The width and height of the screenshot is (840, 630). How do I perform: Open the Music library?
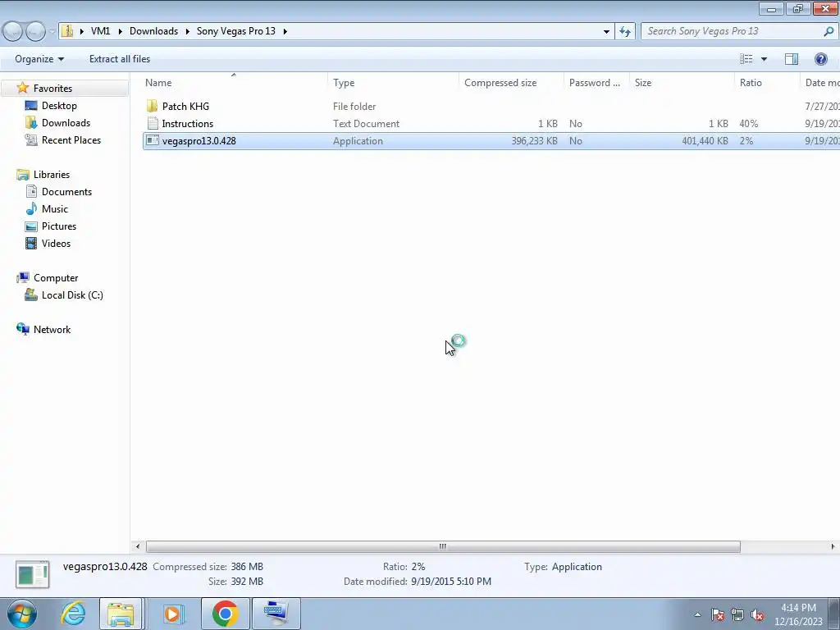(x=55, y=209)
